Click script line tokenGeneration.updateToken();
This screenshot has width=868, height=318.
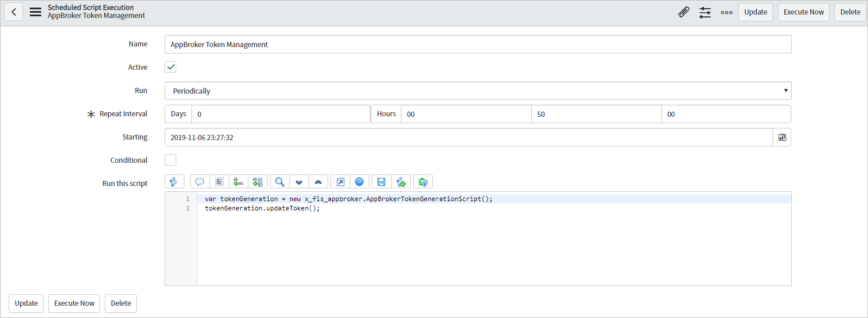tap(262, 208)
